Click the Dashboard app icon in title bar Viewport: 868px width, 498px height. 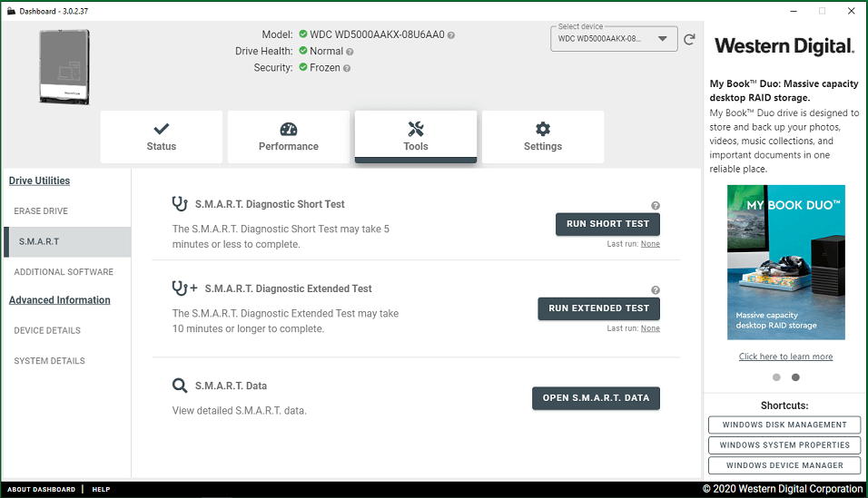[x=11, y=11]
